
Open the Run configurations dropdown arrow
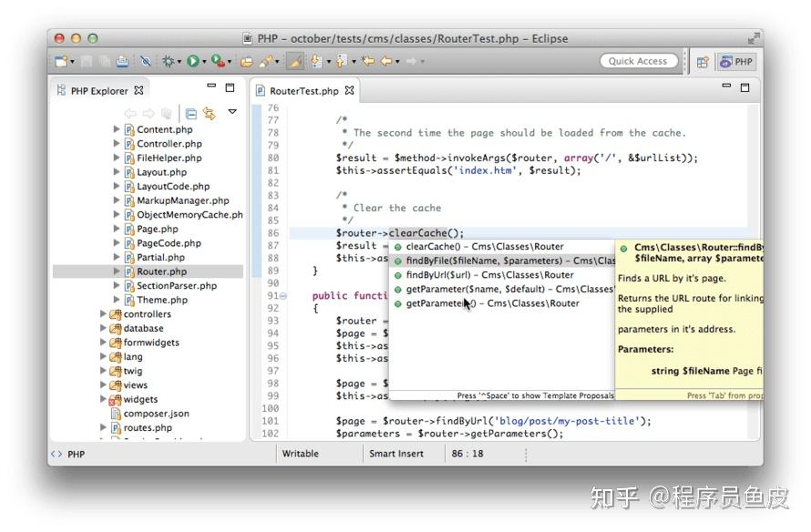click(204, 62)
